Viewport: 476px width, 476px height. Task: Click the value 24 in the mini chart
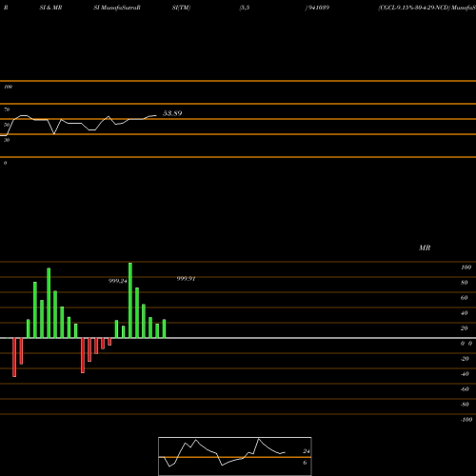coord(307,451)
